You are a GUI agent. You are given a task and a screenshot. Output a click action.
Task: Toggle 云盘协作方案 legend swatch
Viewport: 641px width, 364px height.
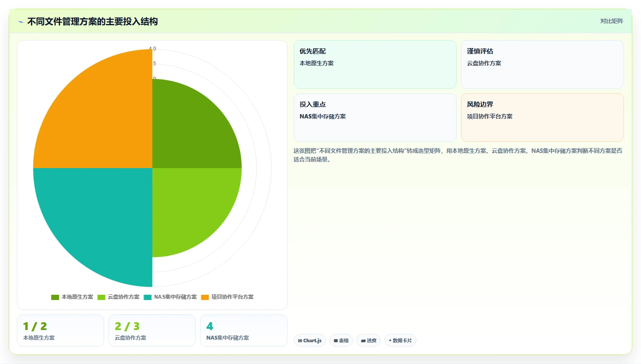tap(101, 297)
